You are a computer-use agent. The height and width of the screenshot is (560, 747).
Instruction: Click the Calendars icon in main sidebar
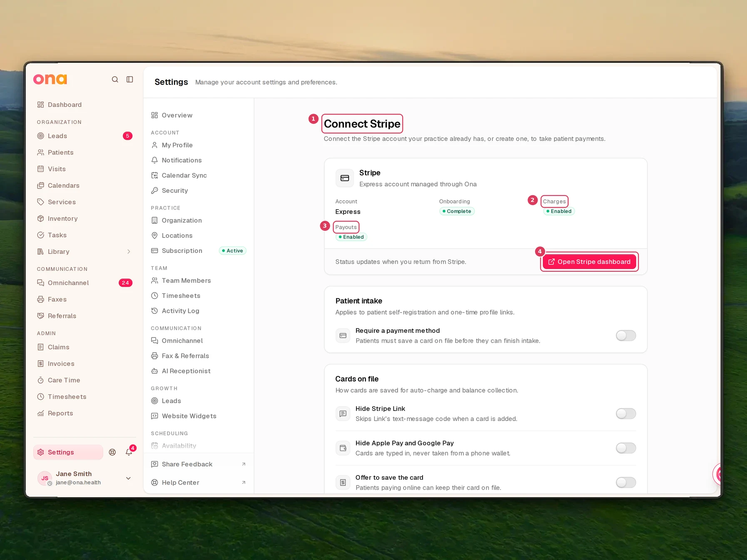[x=40, y=186]
